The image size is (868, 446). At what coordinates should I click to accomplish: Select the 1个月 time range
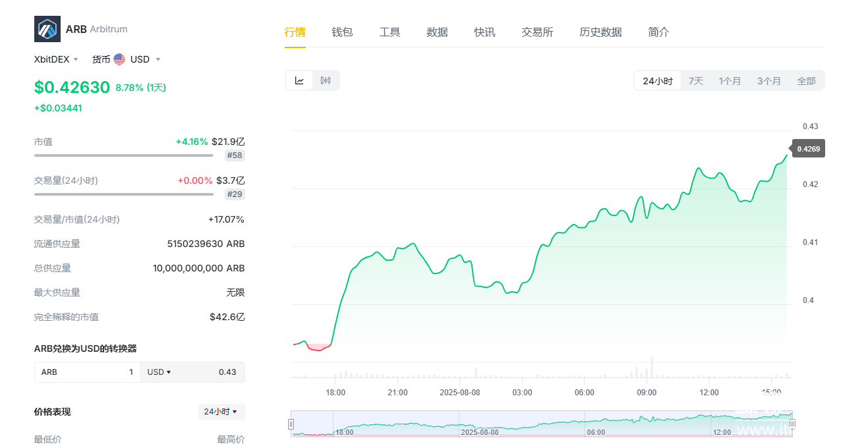(730, 81)
